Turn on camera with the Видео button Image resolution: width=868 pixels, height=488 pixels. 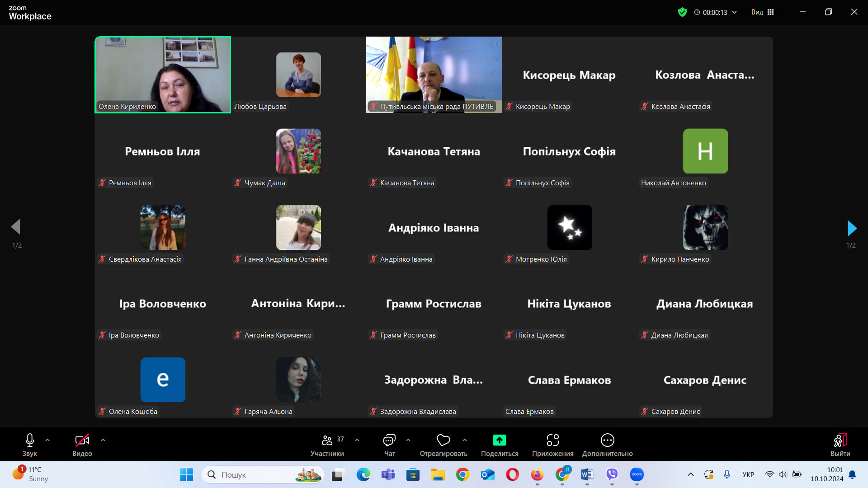click(x=82, y=440)
